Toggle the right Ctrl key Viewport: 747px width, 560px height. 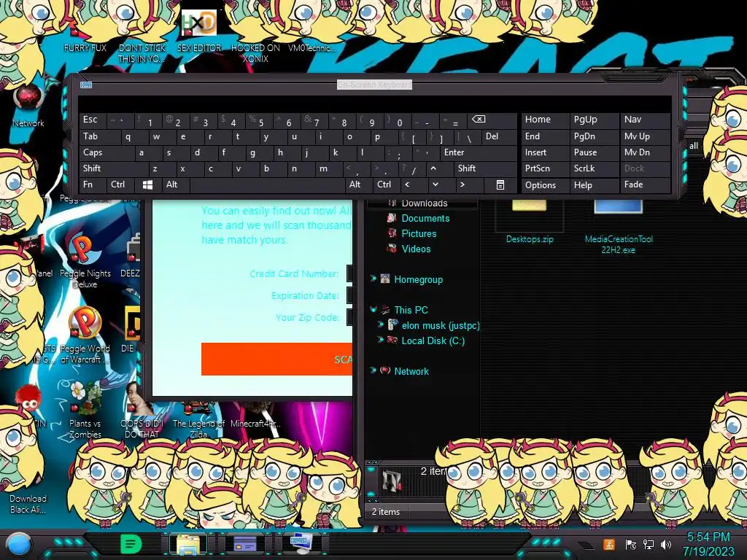coord(387,184)
